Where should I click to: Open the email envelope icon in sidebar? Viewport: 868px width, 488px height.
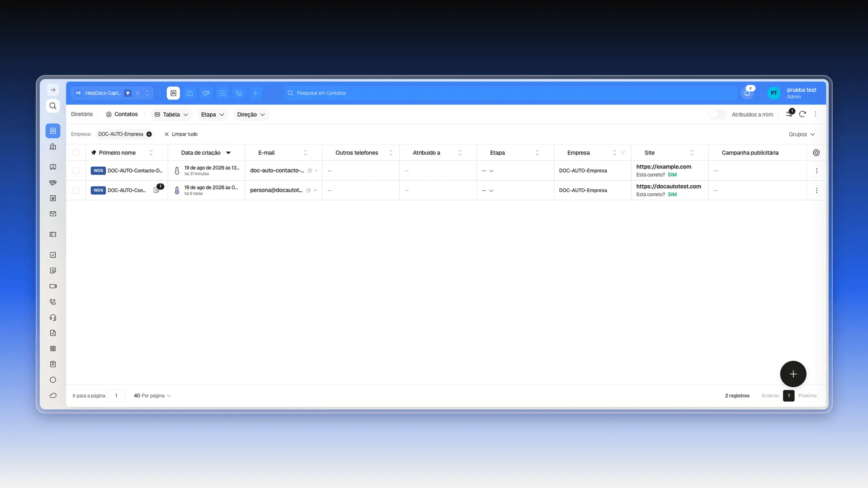(x=53, y=214)
